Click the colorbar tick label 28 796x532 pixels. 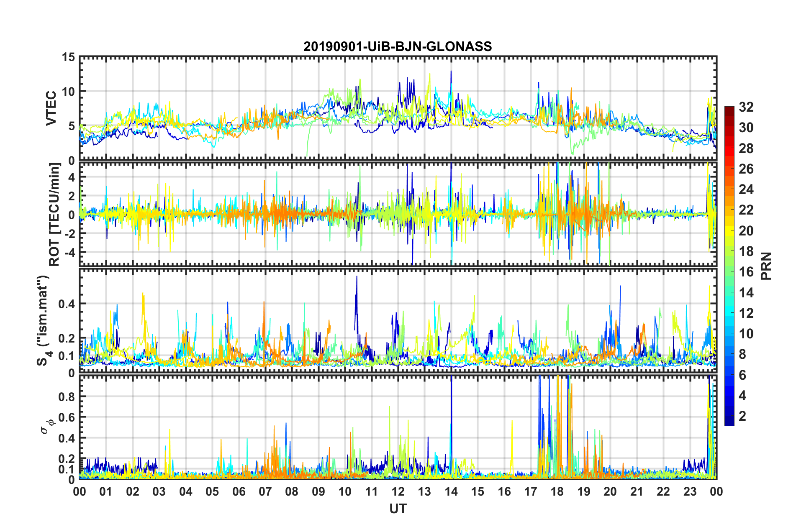pos(746,148)
